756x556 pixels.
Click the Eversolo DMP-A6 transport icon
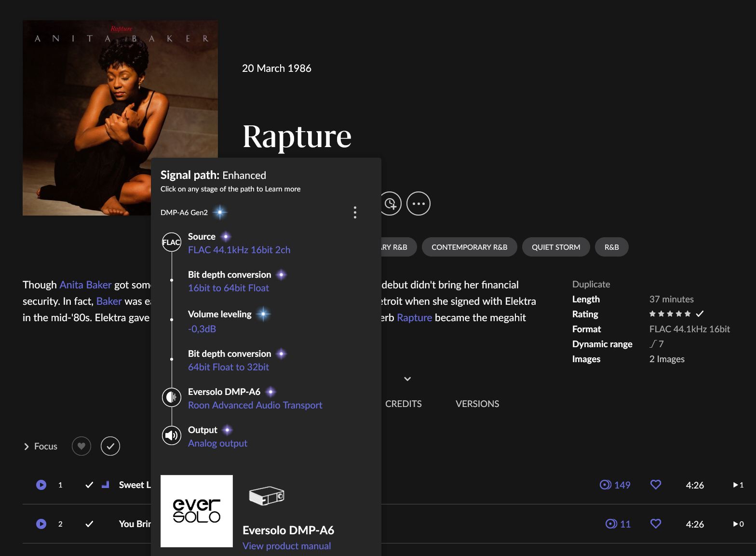(171, 397)
